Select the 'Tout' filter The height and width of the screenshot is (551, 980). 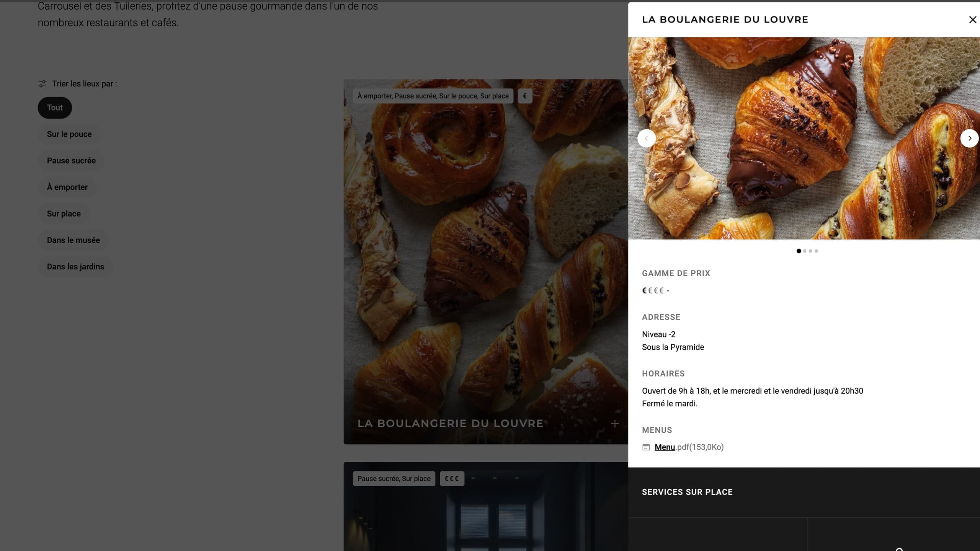(x=55, y=108)
